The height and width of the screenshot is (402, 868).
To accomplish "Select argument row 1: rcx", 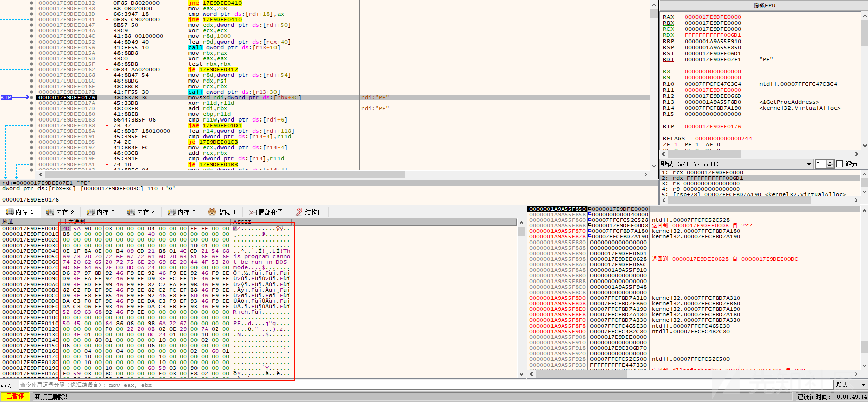I will click(760, 172).
